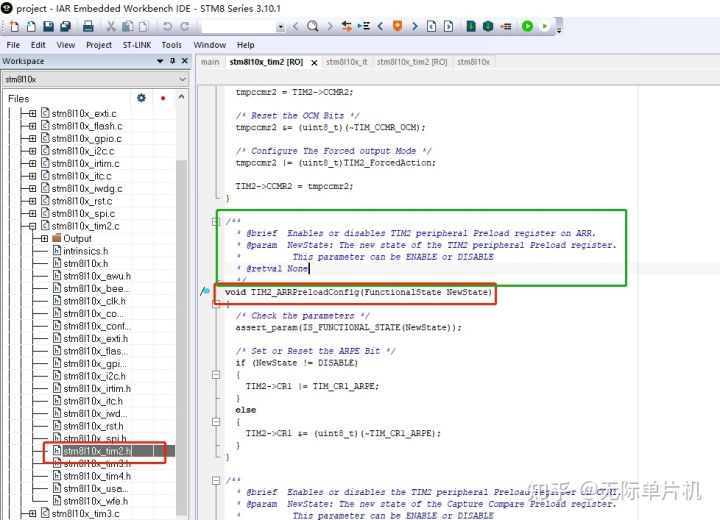The image size is (720, 520).
Task: Open the Project menu
Action: click(99, 45)
